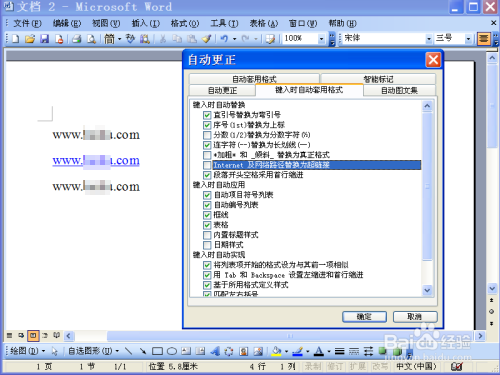Enable 内置标题样式 checkbox

click(x=207, y=235)
